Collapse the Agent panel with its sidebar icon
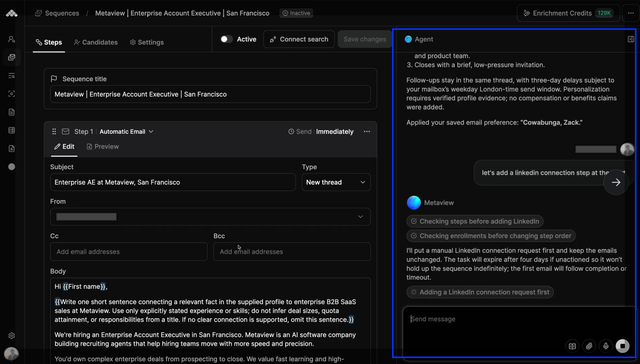The height and width of the screenshot is (364, 640). (631, 39)
